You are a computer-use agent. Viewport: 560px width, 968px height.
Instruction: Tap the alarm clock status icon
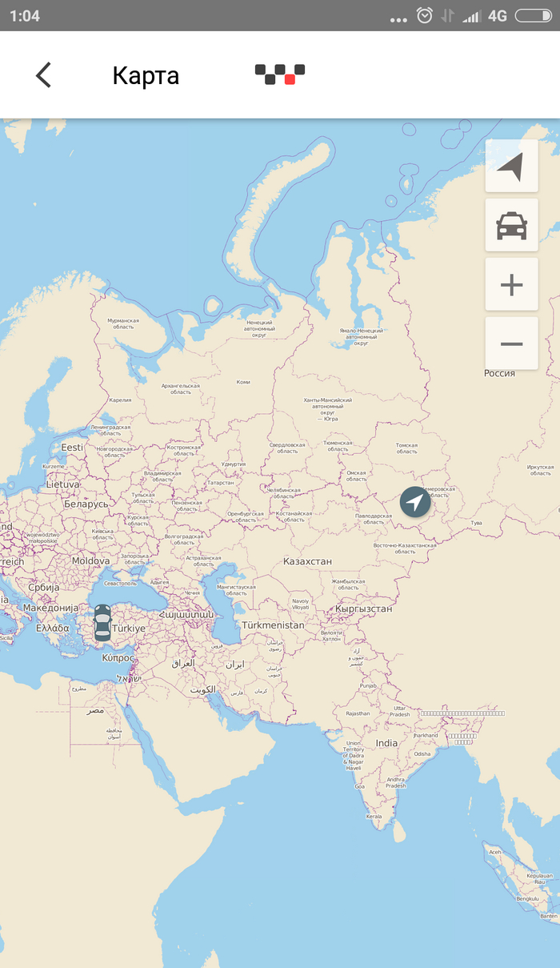(425, 16)
